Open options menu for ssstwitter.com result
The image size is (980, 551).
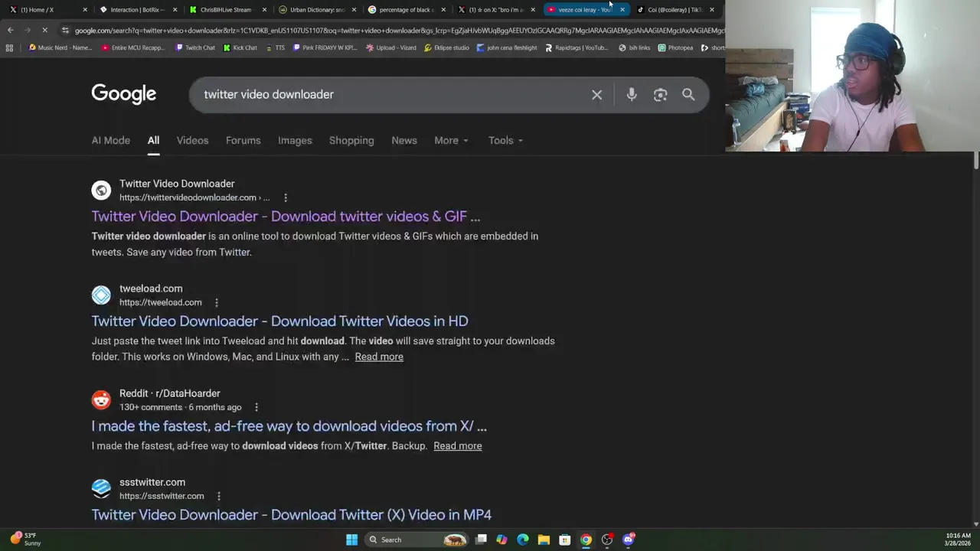[x=218, y=496]
